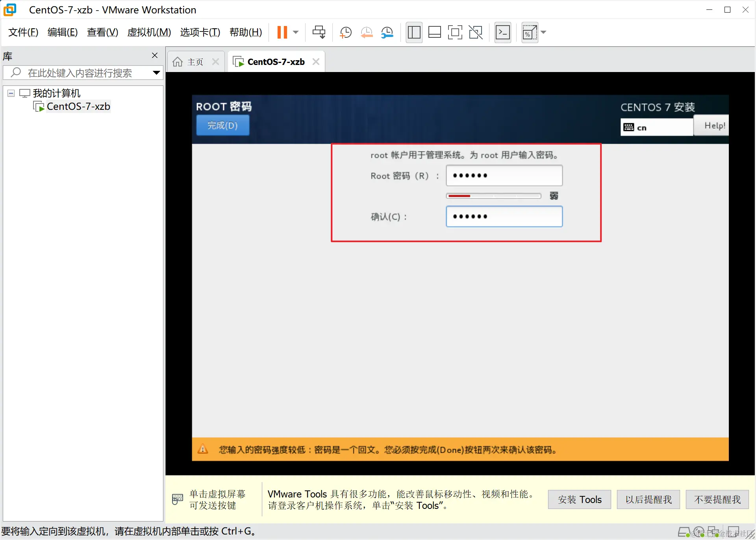The width and height of the screenshot is (756, 540).
Task: Click the computer icon beside 我的计算机
Action: [x=25, y=93]
